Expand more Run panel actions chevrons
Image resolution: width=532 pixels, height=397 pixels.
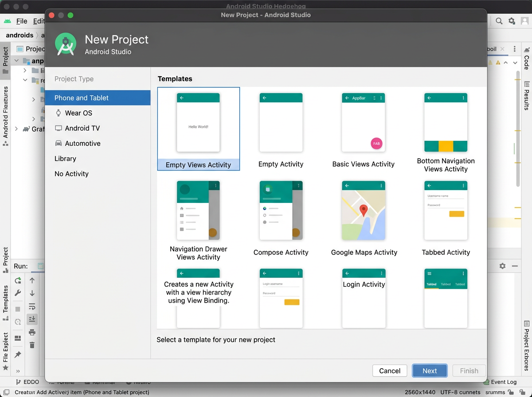(18, 371)
